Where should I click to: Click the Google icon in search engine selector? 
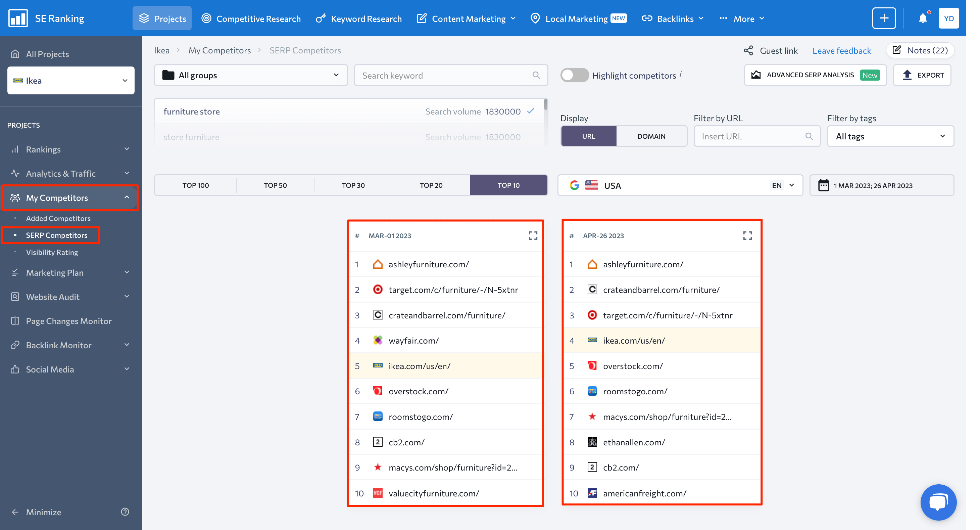pos(575,185)
